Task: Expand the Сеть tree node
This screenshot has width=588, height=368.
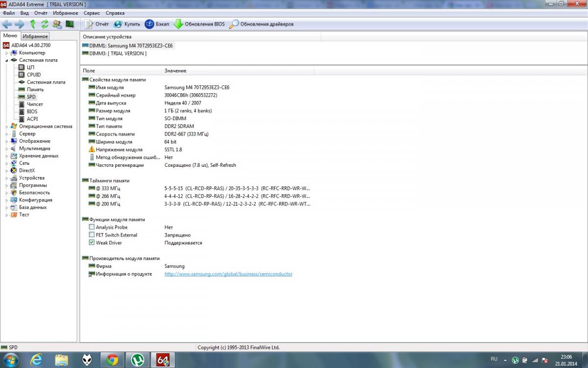Action: (6, 163)
